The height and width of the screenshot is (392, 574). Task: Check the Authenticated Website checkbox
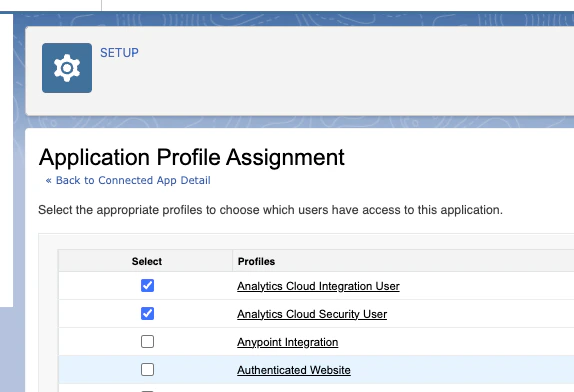click(148, 370)
